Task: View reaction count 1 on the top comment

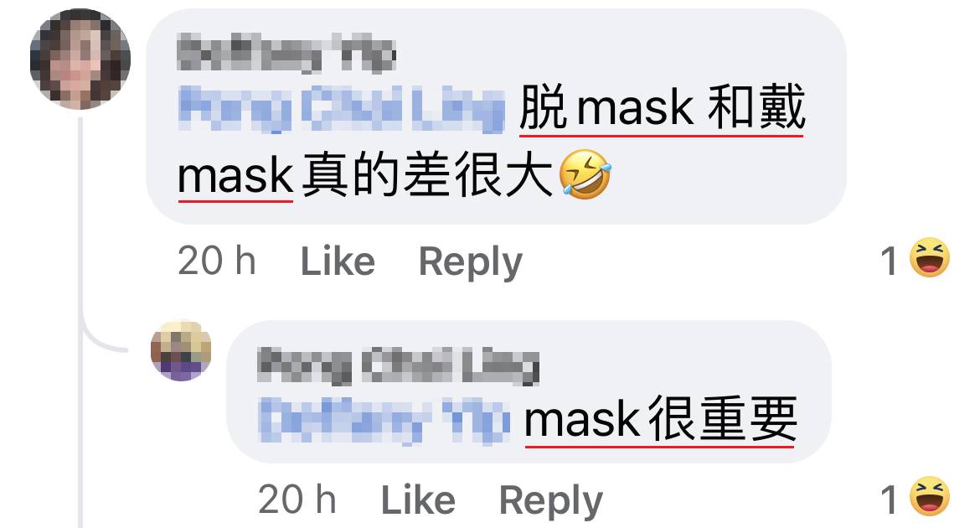Action: [x=890, y=261]
